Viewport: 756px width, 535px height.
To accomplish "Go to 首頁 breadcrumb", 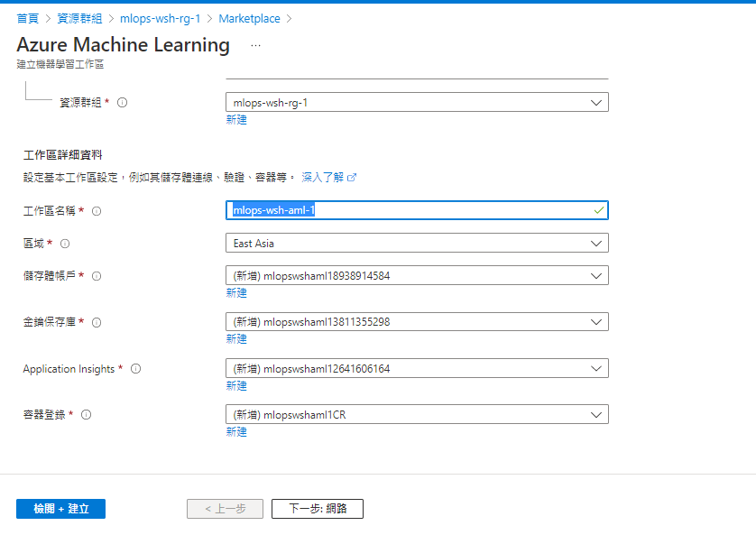I will 27,18.
